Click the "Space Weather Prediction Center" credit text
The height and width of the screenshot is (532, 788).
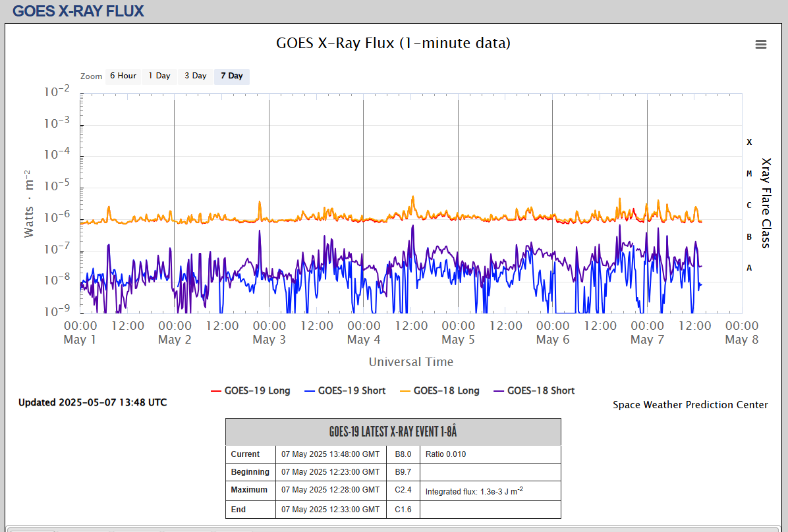point(690,405)
